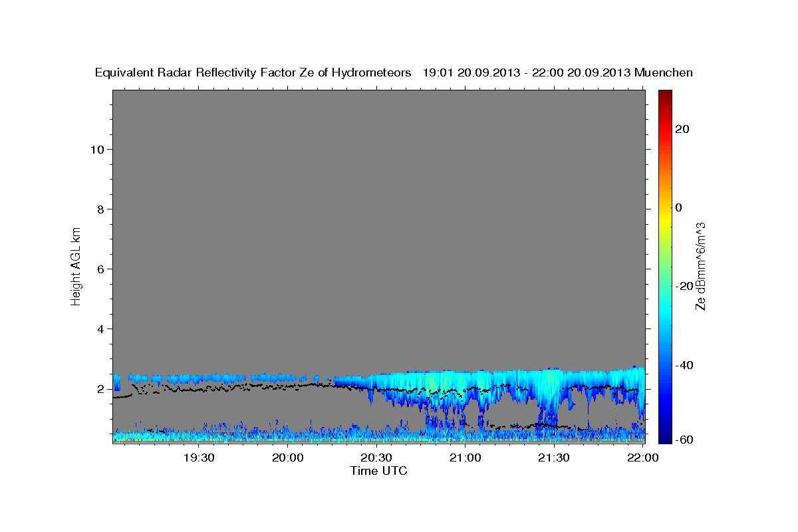Click the height tick label '4'

click(101, 329)
